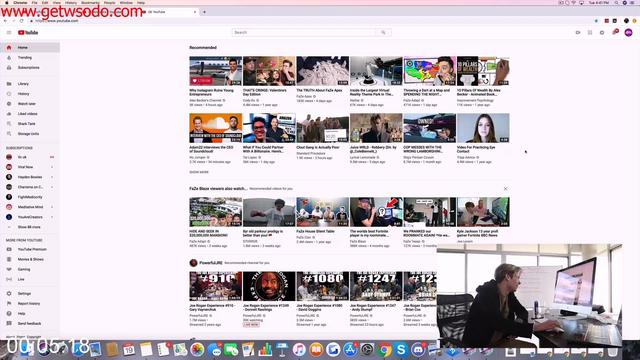Screen dimensions: 640x360
Task: Click the Chrome address bar
Action: (310, 20)
